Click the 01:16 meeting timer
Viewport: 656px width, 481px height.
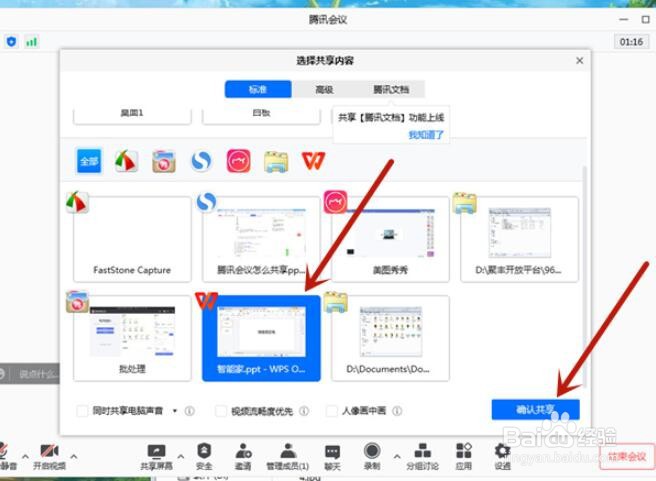point(631,42)
